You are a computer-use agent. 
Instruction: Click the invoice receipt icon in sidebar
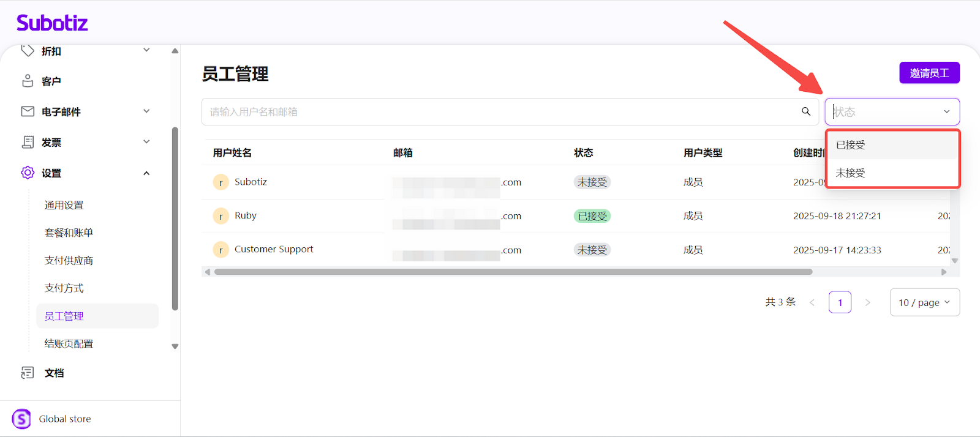(28, 142)
